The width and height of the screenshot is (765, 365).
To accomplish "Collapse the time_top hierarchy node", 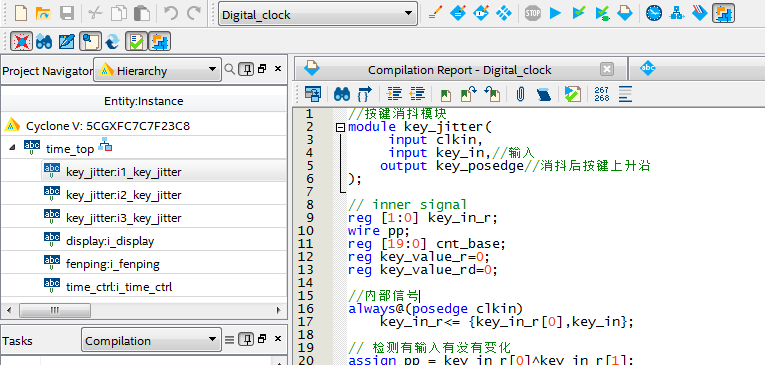I will coord(12,148).
